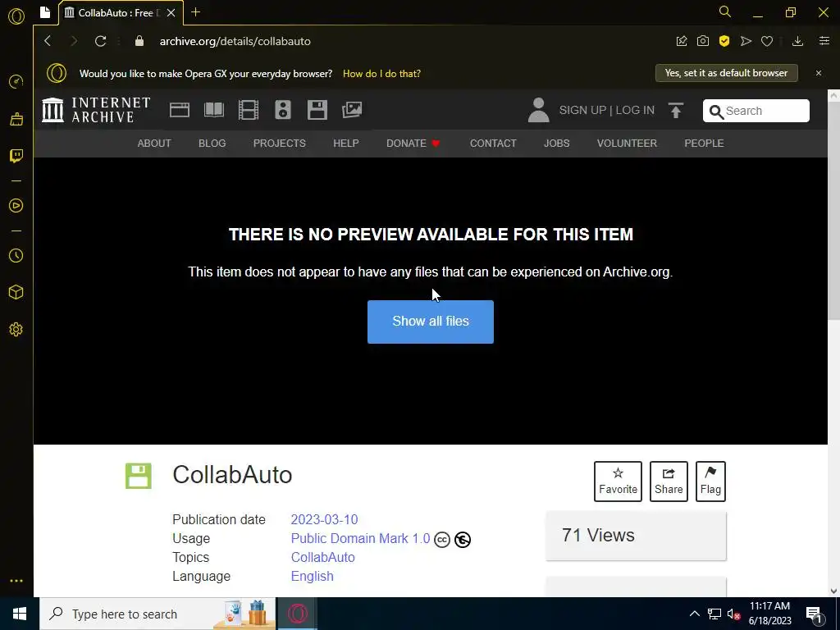Open Settings gear in Opera sidebar

coord(16,330)
